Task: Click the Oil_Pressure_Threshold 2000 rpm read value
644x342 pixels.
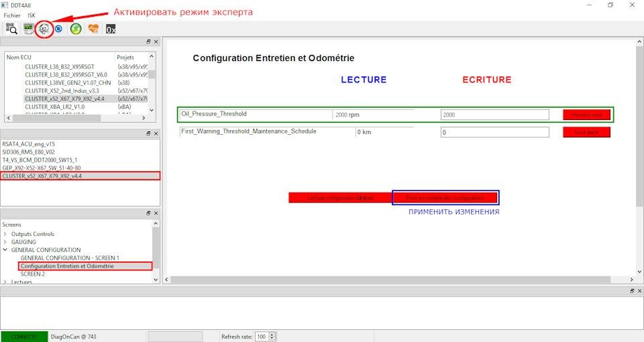Action: pos(347,115)
